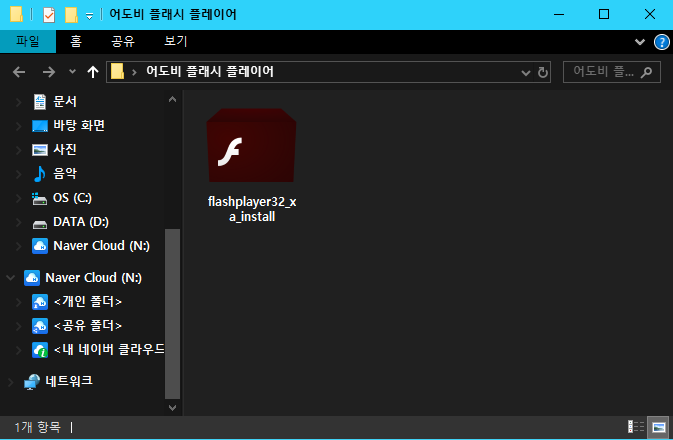This screenshot has width=673, height=440.
Task: Open 사진 in the navigation pane
Action: click(x=65, y=149)
